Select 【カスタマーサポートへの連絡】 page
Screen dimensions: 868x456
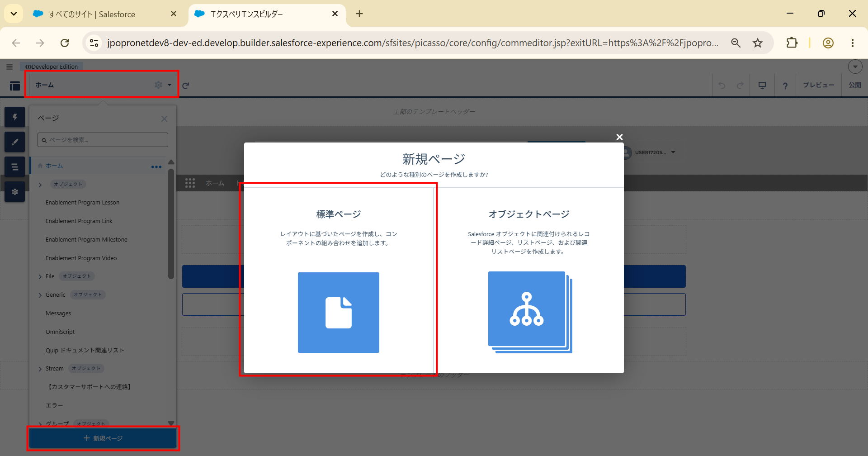pyautogui.click(x=89, y=387)
